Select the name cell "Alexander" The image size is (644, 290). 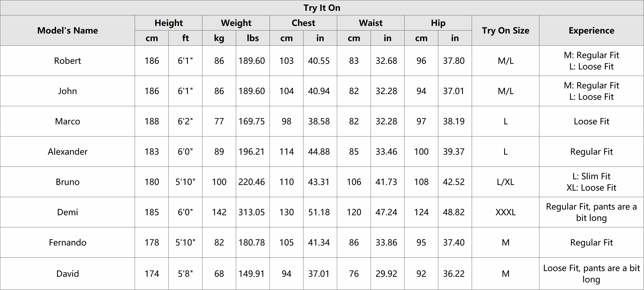point(68,151)
